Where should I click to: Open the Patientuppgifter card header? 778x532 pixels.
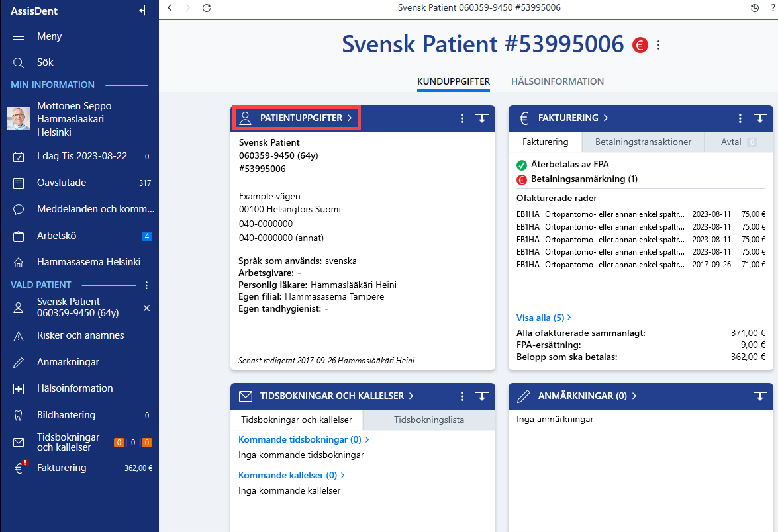click(297, 118)
